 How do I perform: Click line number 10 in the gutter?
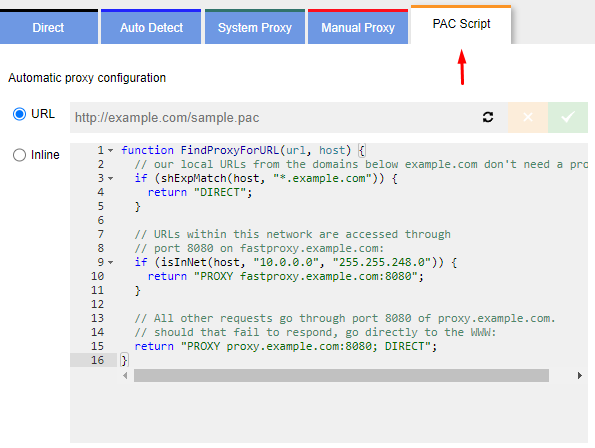(x=97, y=276)
